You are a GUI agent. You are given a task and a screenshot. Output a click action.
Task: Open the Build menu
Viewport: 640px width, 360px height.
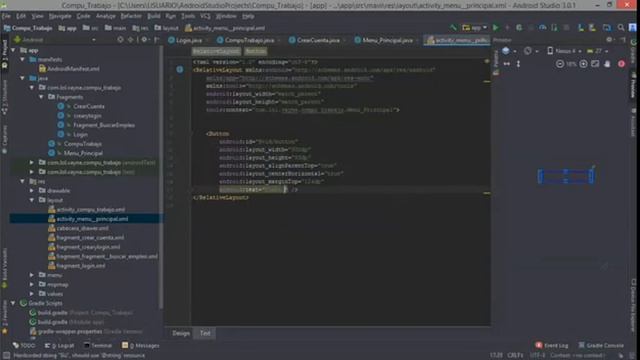(154, 16)
